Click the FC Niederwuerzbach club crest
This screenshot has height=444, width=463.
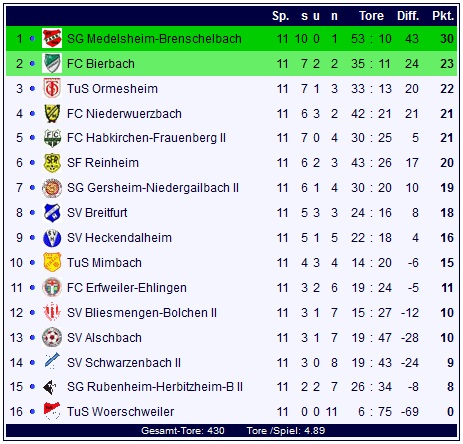(52, 113)
